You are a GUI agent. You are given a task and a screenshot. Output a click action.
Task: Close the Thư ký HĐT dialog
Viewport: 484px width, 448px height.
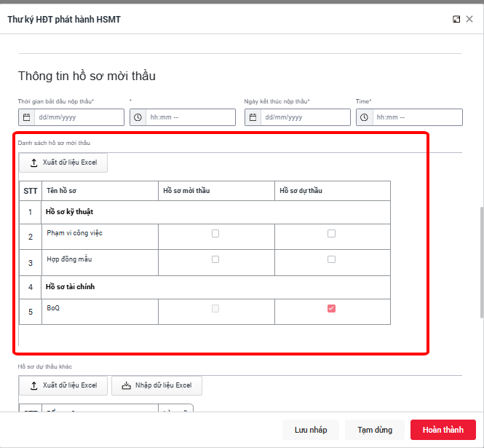pyautogui.click(x=469, y=20)
